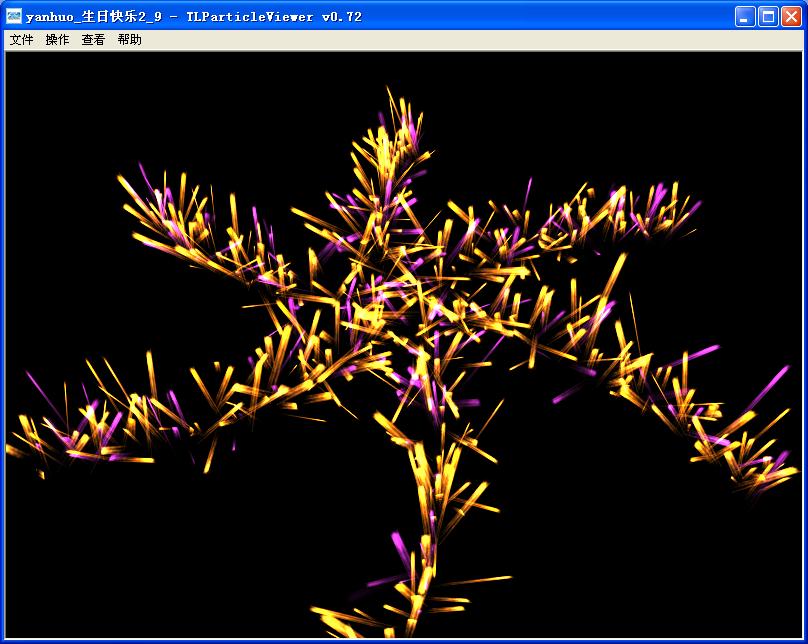The width and height of the screenshot is (808, 644).
Task: Click the empty menu bar area right of 帮助
Action: pos(464,40)
